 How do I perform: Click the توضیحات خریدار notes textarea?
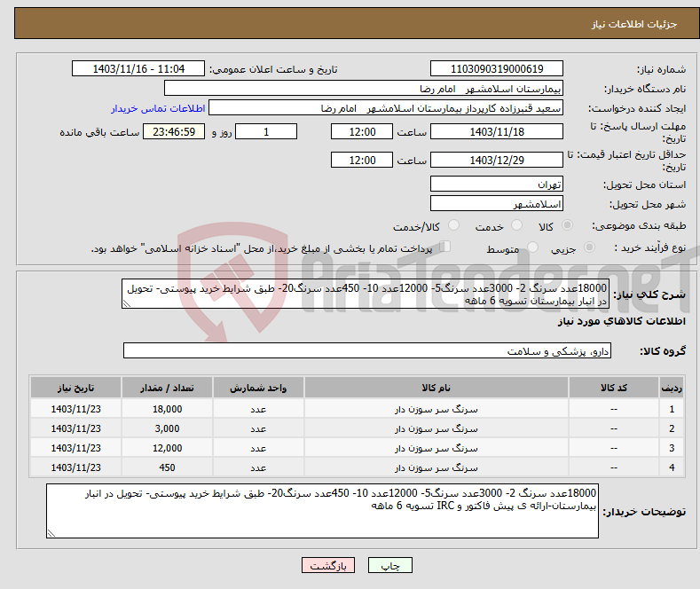click(x=322, y=511)
